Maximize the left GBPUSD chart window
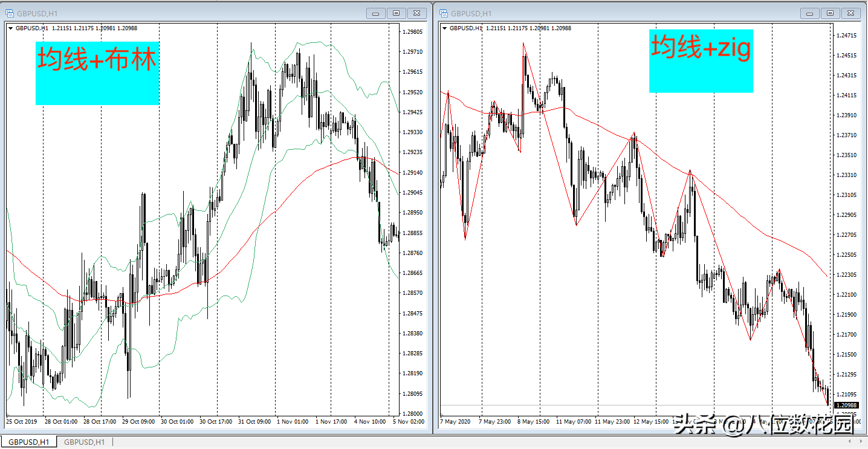This screenshot has width=868, height=449. tap(397, 13)
